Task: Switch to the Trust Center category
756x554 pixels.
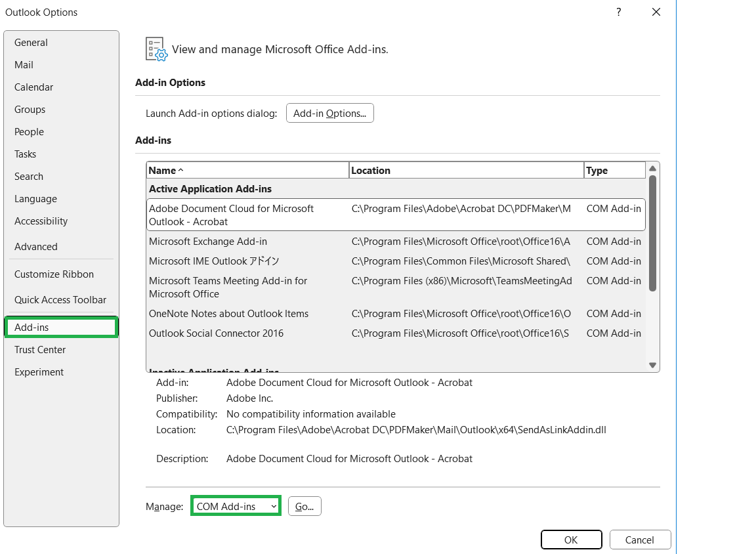Action: (39, 349)
